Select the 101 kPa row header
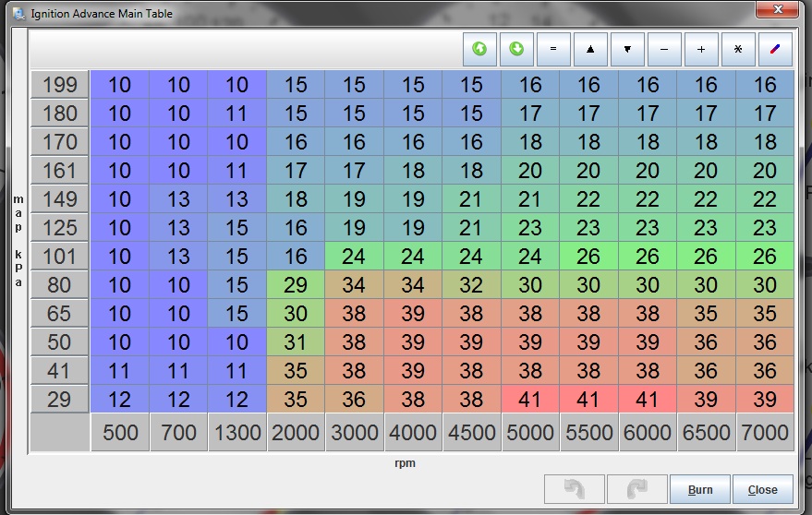Image resolution: width=812 pixels, height=515 pixels. [59, 257]
